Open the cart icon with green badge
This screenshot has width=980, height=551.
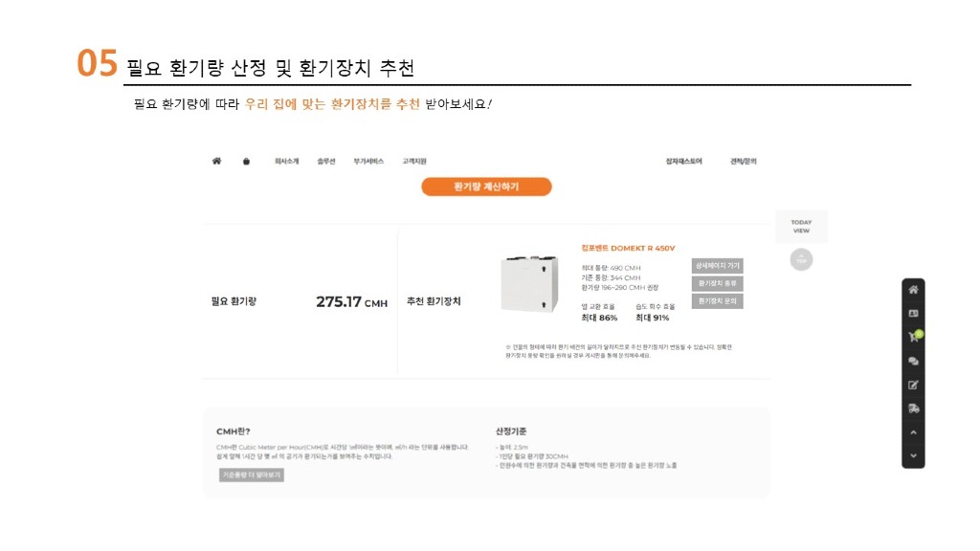(x=914, y=337)
